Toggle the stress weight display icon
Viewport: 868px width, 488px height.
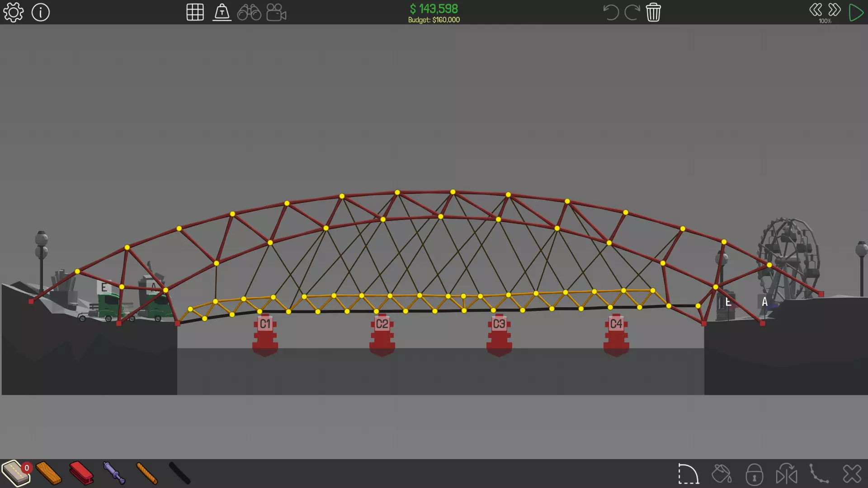coord(222,12)
